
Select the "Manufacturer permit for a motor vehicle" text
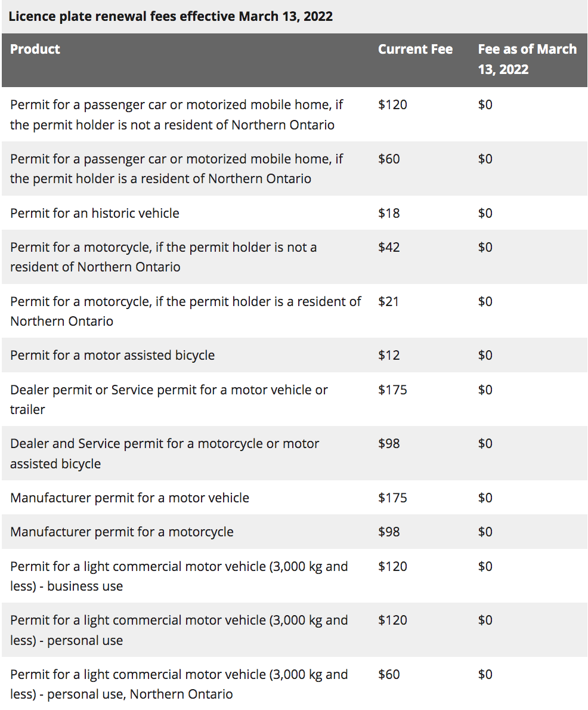(129, 498)
